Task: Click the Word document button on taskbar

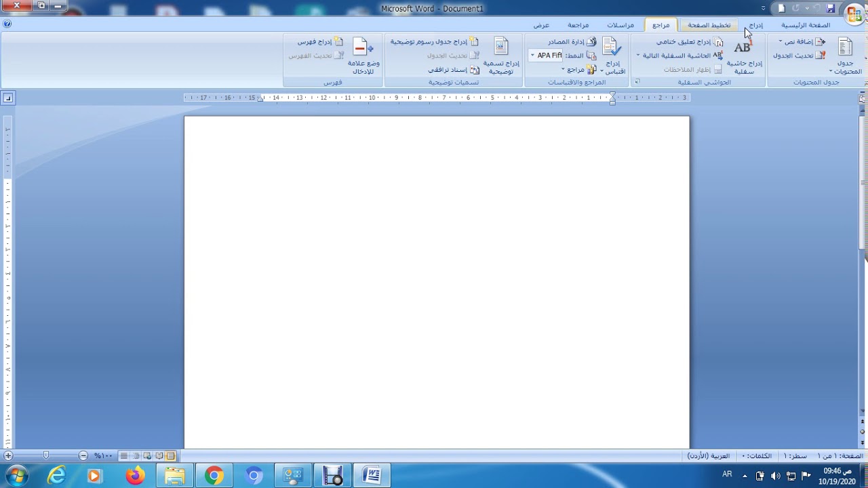Action: [x=372, y=476]
